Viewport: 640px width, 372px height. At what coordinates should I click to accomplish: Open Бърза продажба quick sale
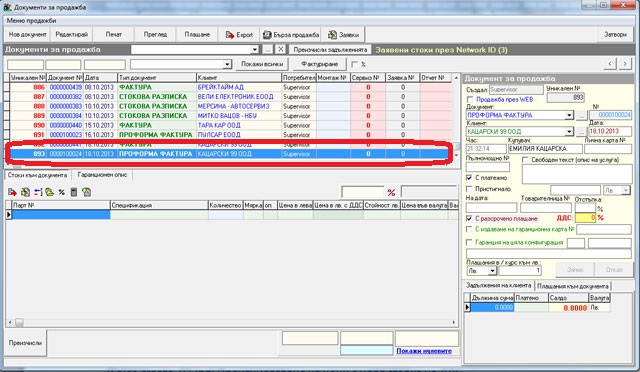click(290, 35)
